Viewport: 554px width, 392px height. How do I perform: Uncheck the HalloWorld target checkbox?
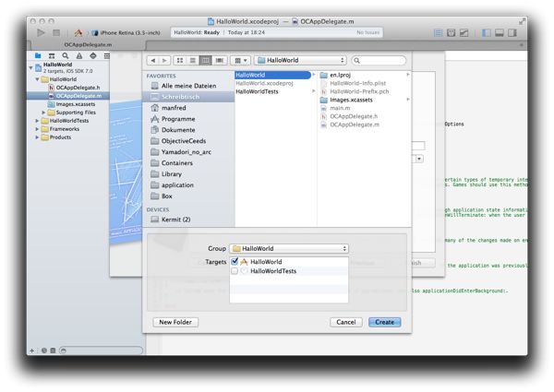(x=235, y=261)
